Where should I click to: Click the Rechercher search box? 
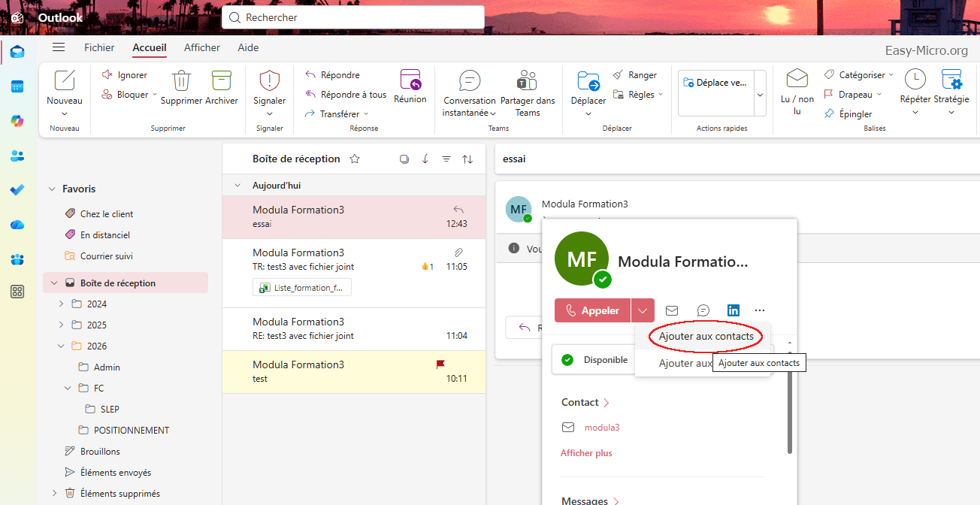353,17
